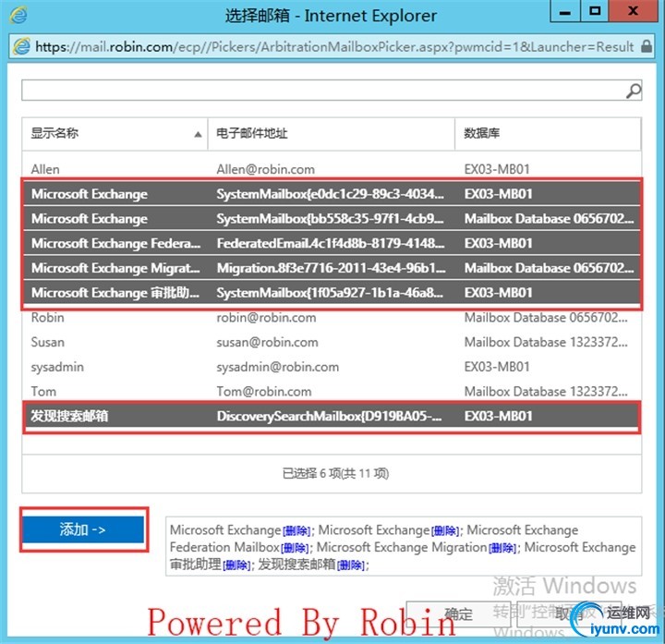The width and height of the screenshot is (665, 644).
Task: Remove the first Microsoft Exchange entry via 删除
Action: 296,530
